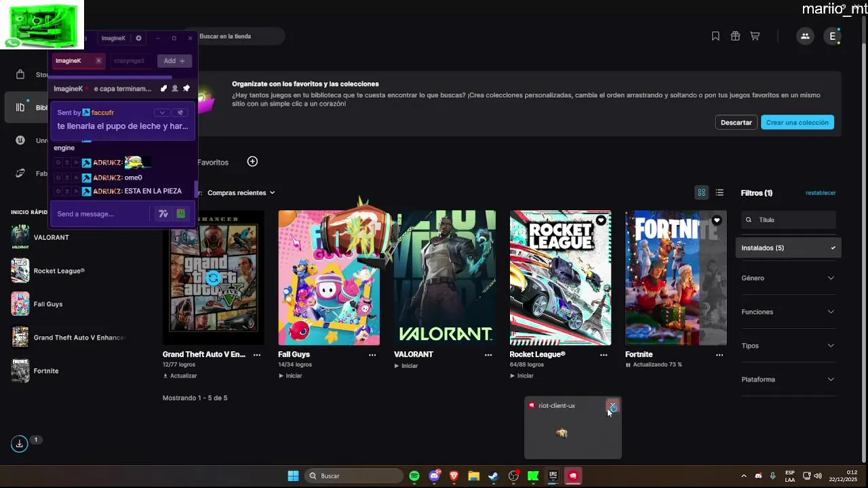Click Iniciar under Fall Guys
The height and width of the screenshot is (488, 868).
[290, 375]
